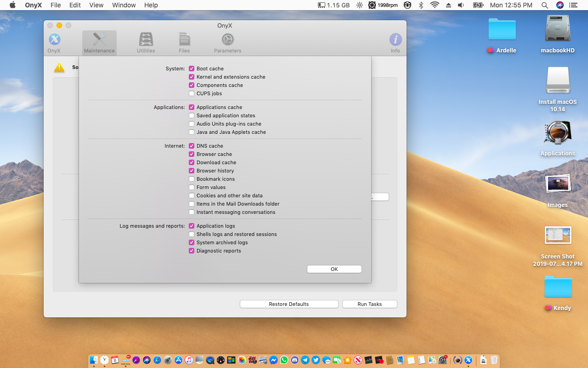
Task: Open WhatsApp from the Dock
Action: (x=284, y=360)
